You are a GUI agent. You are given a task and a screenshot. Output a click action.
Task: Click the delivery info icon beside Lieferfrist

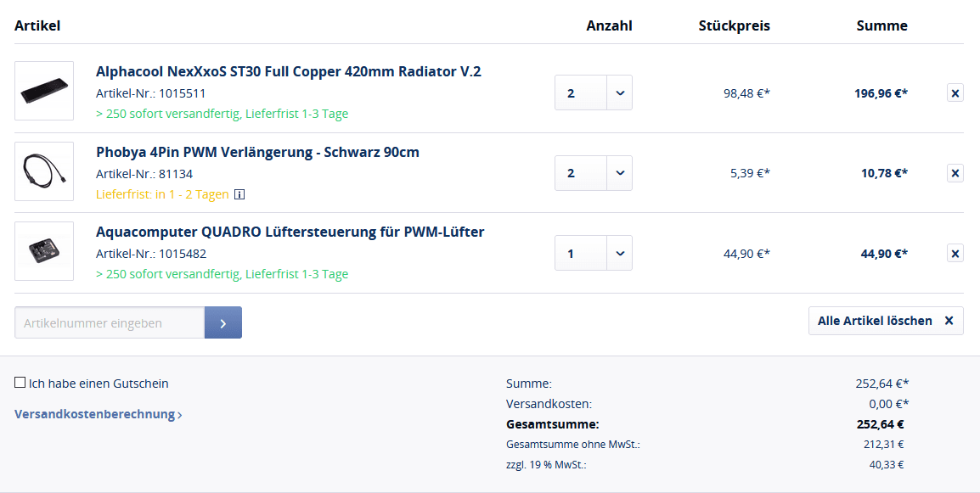[239, 194]
